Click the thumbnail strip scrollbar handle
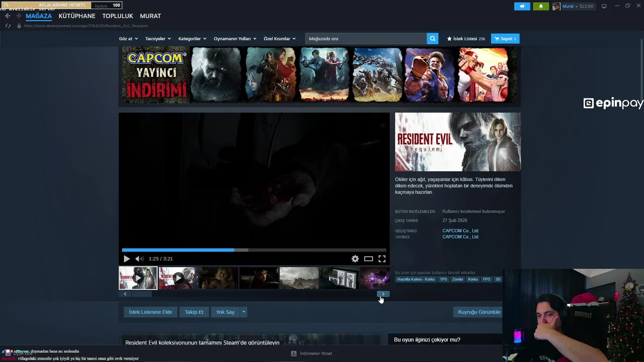644x362 pixels. coord(141,294)
